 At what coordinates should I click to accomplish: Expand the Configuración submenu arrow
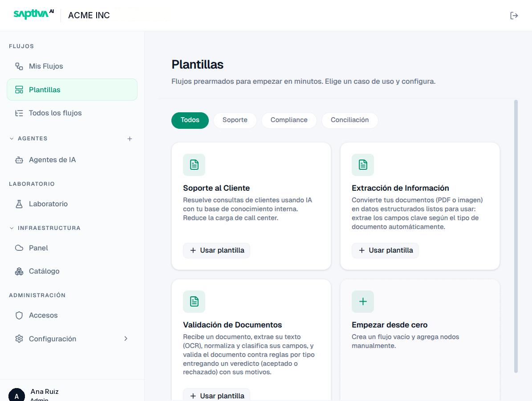point(126,339)
